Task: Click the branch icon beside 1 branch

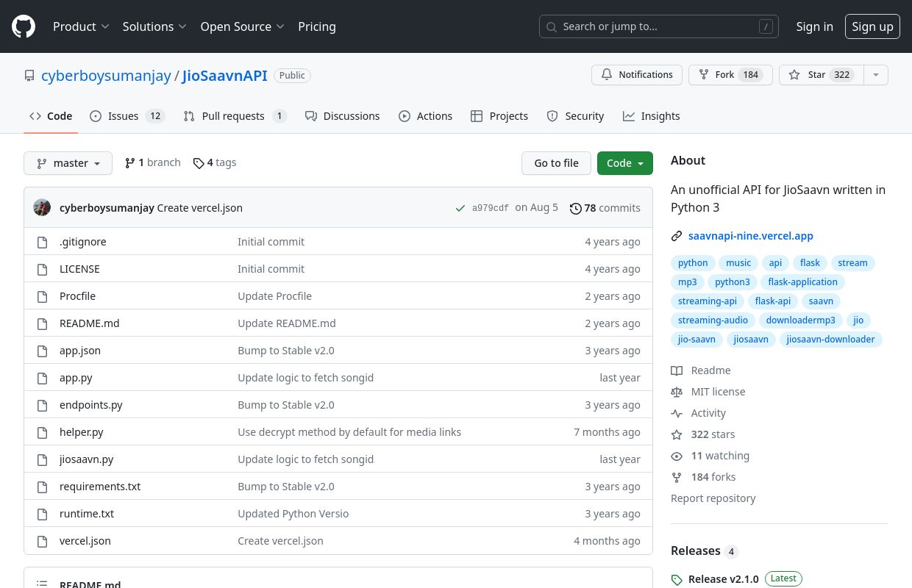Action: point(130,162)
